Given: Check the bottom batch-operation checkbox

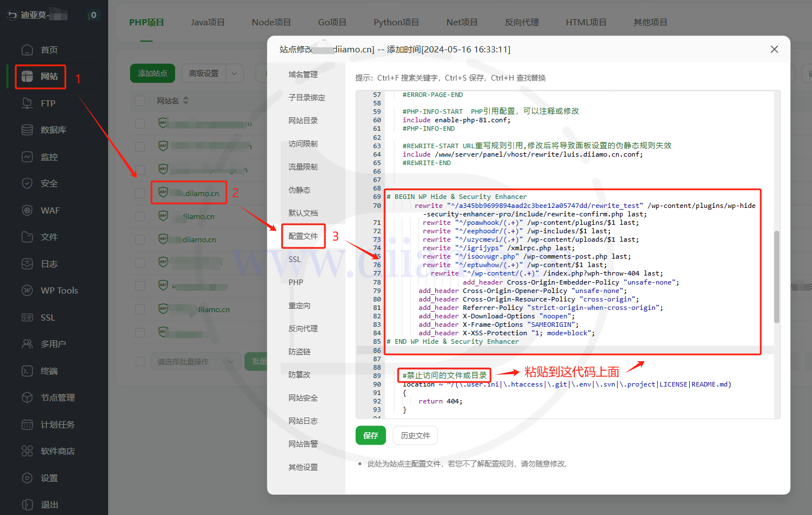Looking at the screenshot, I should (x=140, y=361).
